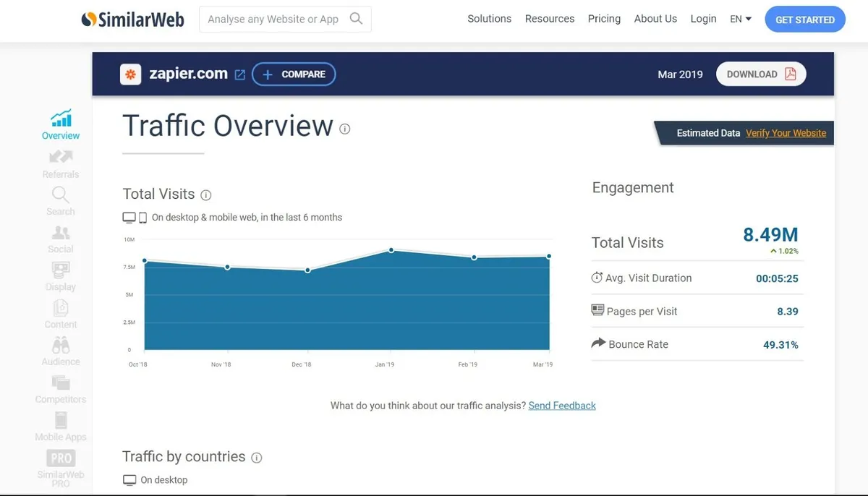This screenshot has width=868, height=496.
Task: Click the Verify Your Website link
Action: tap(786, 133)
